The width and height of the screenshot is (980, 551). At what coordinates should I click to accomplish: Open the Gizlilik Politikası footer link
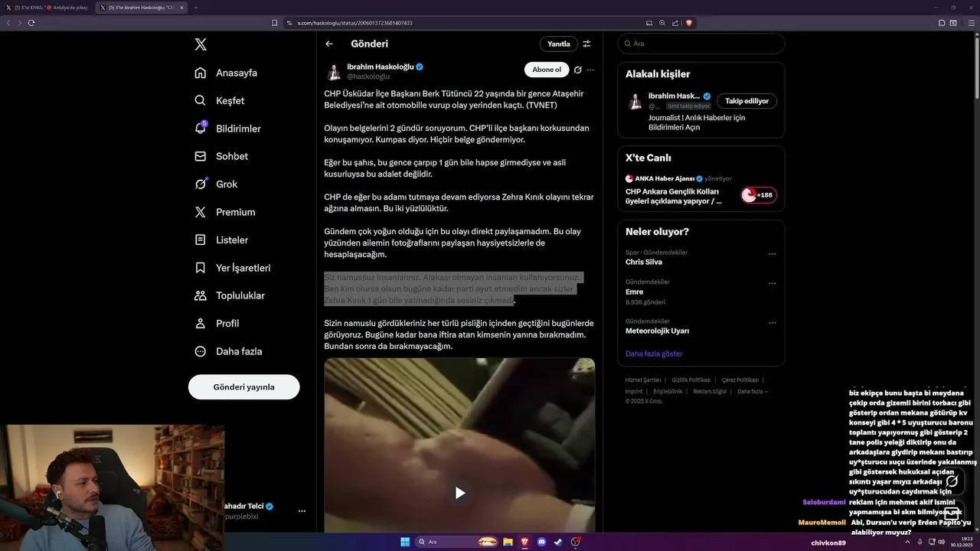click(x=691, y=380)
